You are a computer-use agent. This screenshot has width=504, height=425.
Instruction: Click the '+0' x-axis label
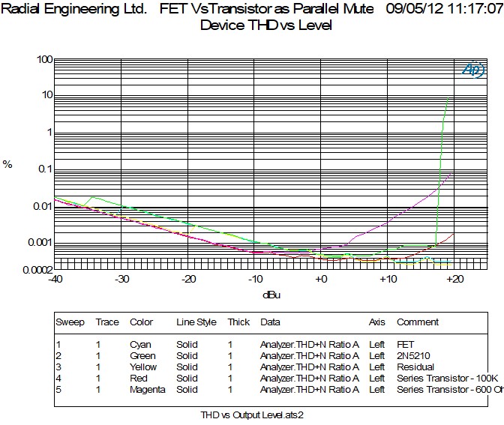321,279
